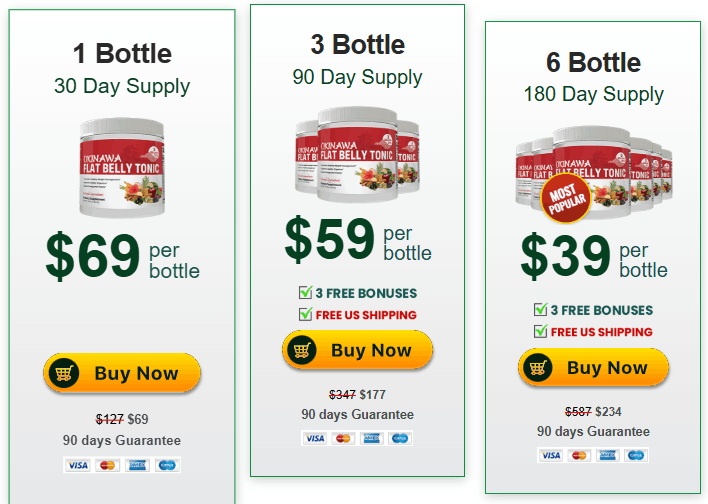The height and width of the screenshot is (504, 708).
Task: Click the 6 Bottle heading
Action: [594, 62]
